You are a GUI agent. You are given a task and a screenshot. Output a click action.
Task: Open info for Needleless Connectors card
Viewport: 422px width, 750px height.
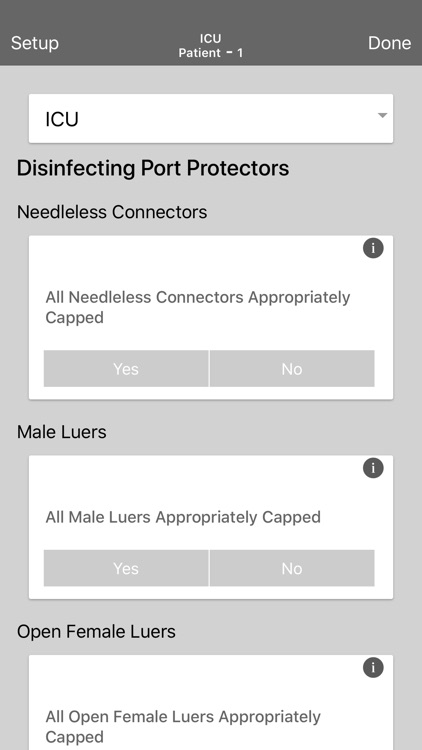tap(373, 248)
